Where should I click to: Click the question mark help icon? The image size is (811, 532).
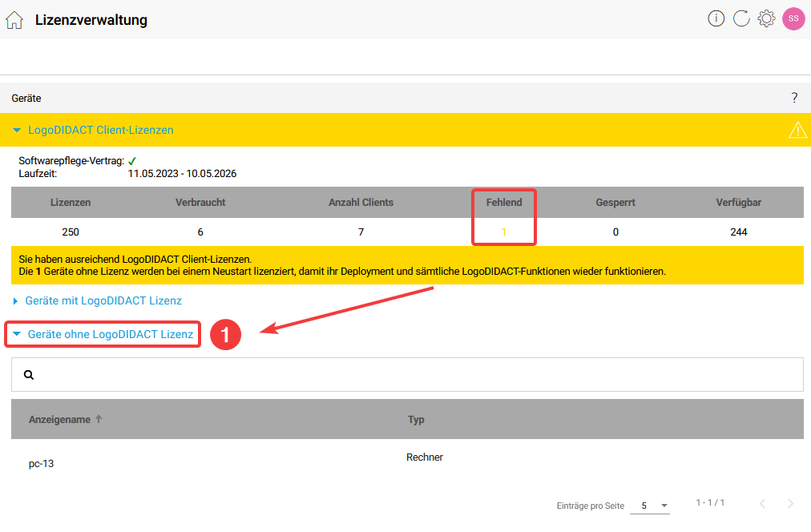tap(794, 98)
